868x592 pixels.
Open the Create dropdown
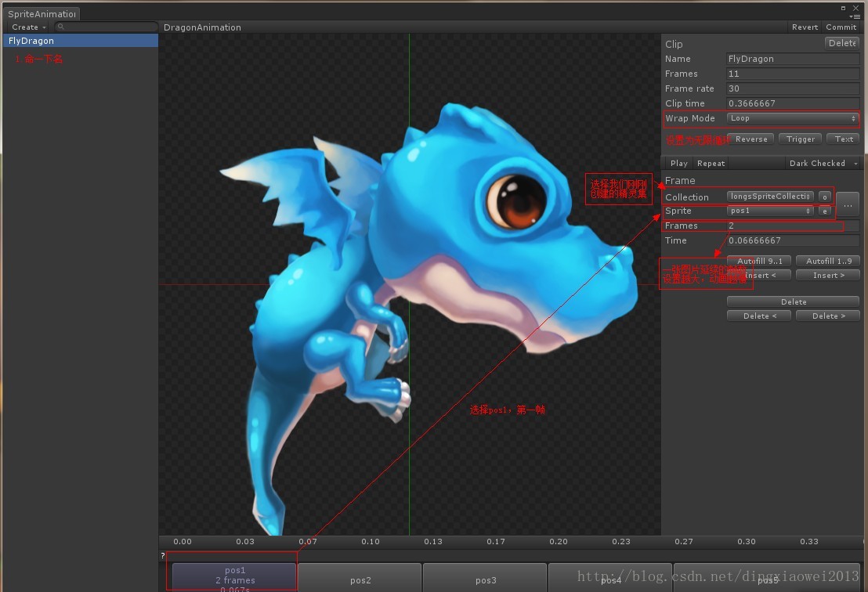tap(28, 27)
